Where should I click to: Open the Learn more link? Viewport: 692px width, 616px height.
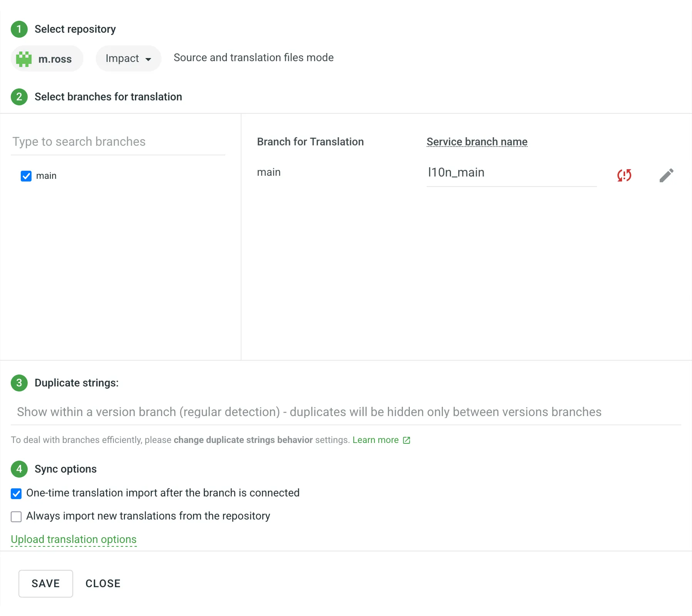[x=376, y=440]
